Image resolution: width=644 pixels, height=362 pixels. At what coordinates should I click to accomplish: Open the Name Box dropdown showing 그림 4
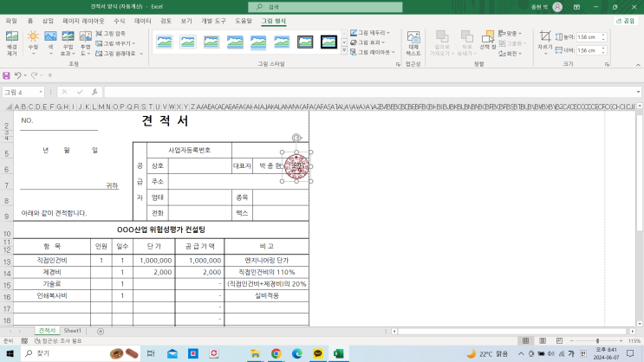coord(41,93)
